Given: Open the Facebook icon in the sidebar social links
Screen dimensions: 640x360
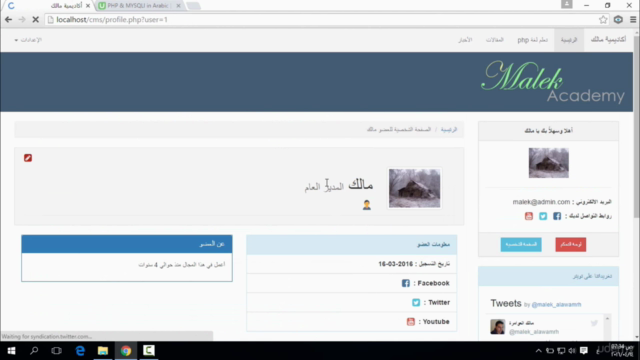Looking at the screenshot, I should click(557, 216).
